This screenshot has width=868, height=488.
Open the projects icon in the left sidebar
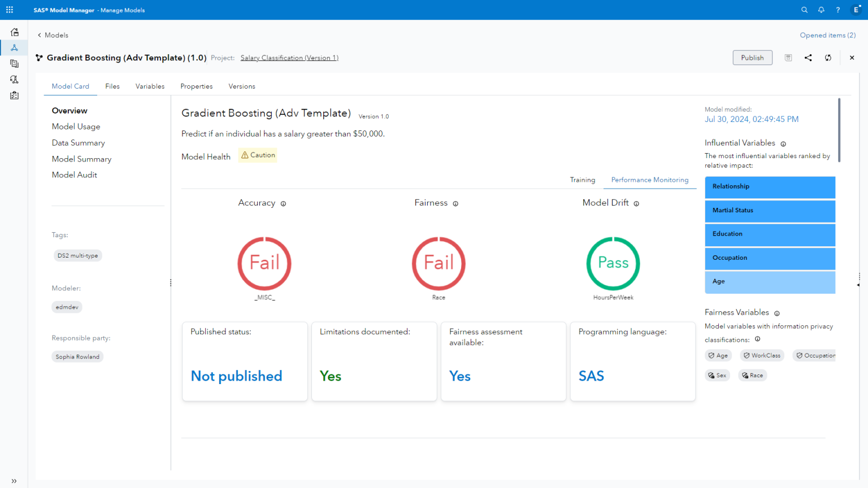pyautogui.click(x=14, y=63)
